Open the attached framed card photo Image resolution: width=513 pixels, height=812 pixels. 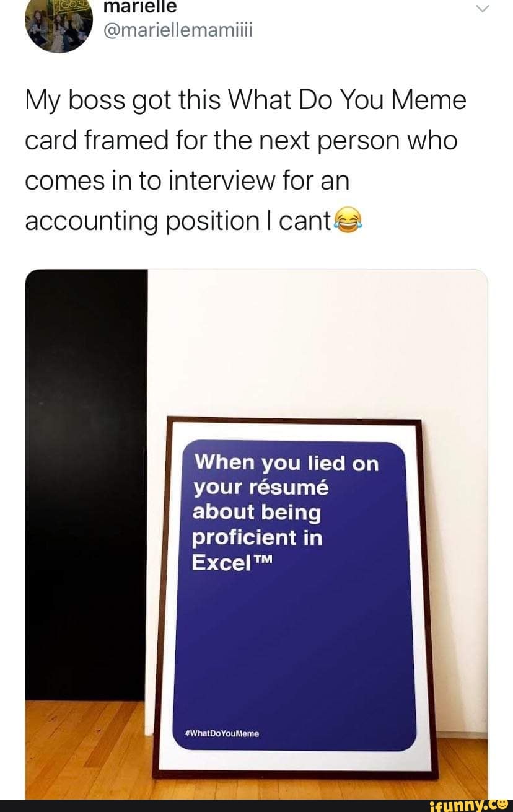coord(256,533)
